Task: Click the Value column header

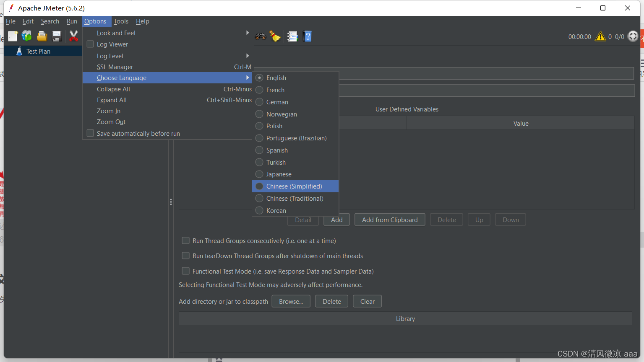Action: coord(521,124)
